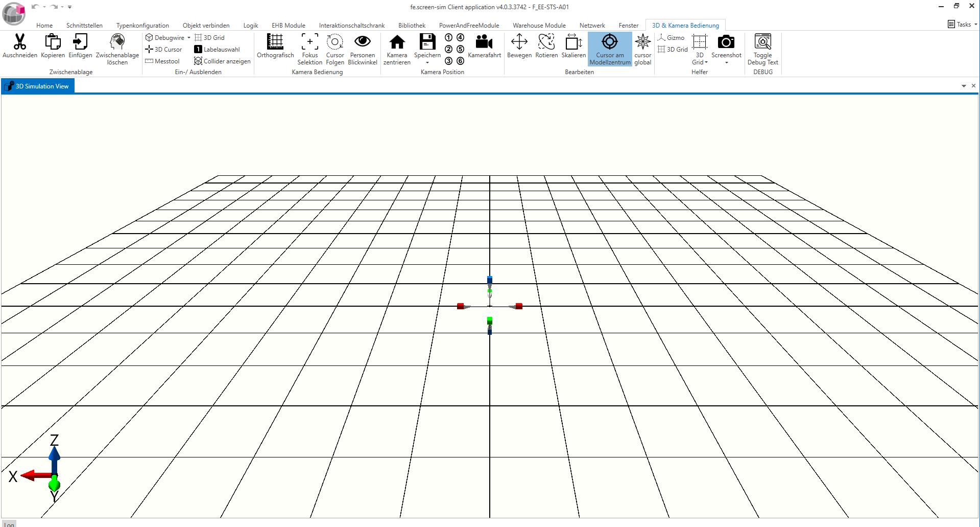This screenshot has width=980, height=527.
Task: Open the Netzwerk tab
Action: (x=592, y=25)
